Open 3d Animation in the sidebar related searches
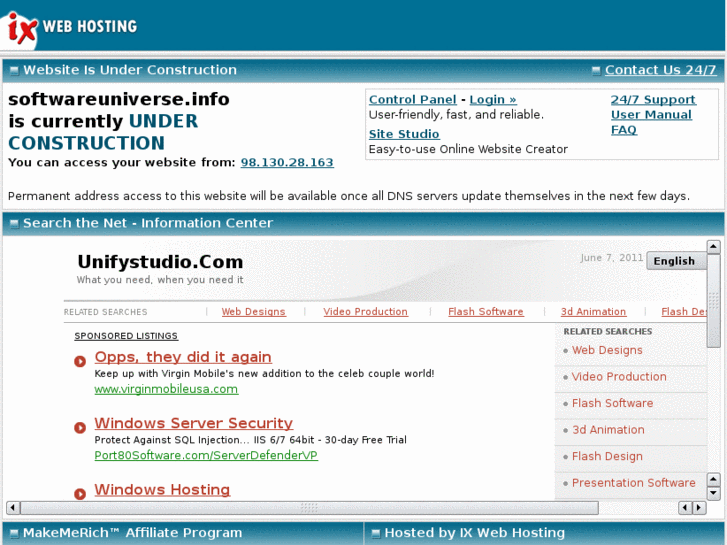Image resolution: width=727 pixels, height=545 pixels. coord(608,430)
